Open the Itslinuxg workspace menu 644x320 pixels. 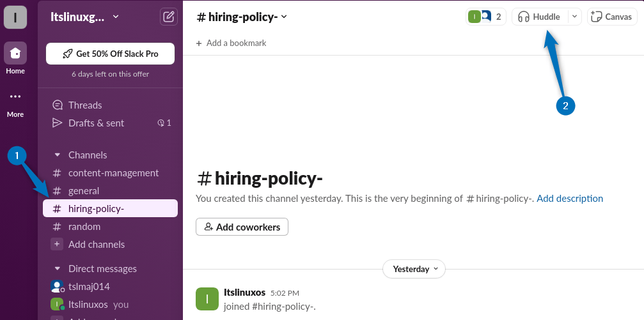coord(85,17)
